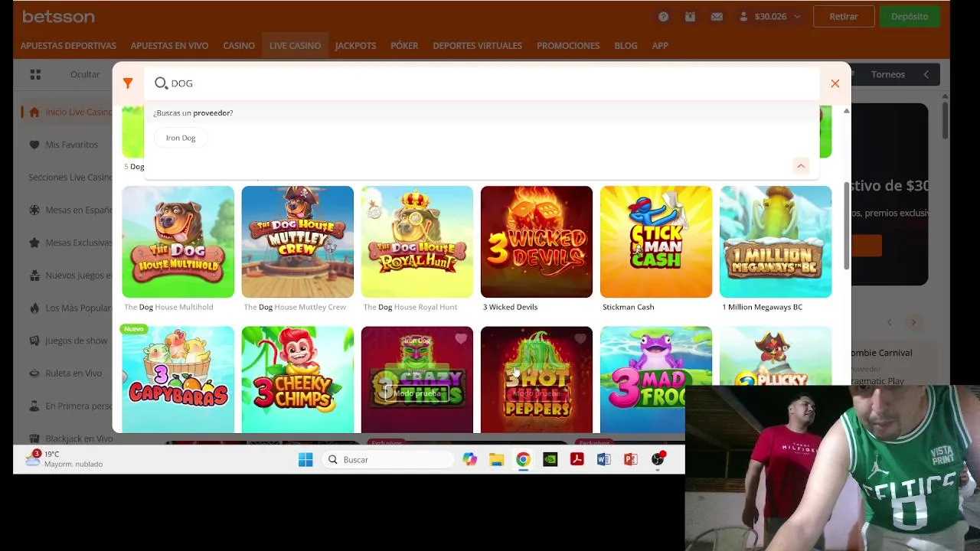980x551 pixels.
Task: Click the Blackjack en Vivo sidebar icon
Action: coord(34,439)
